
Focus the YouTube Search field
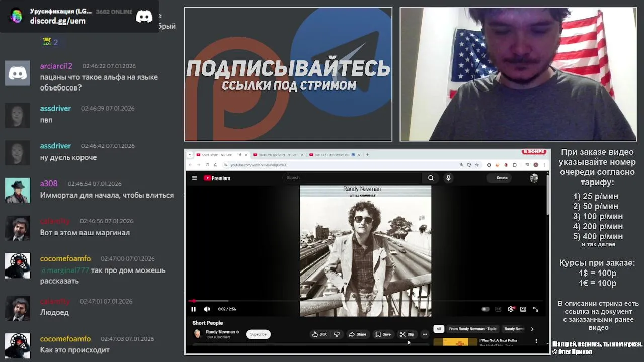352,178
